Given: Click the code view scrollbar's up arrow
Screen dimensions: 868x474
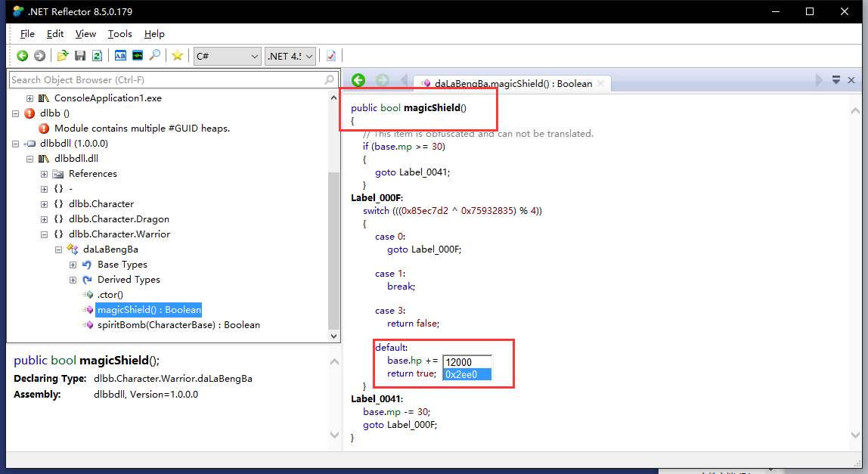Looking at the screenshot, I should [855, 110].
